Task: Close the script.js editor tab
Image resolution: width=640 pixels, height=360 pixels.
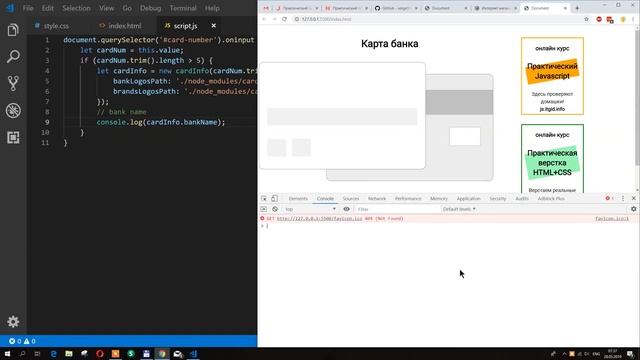Action: click(x=213, y=26)
